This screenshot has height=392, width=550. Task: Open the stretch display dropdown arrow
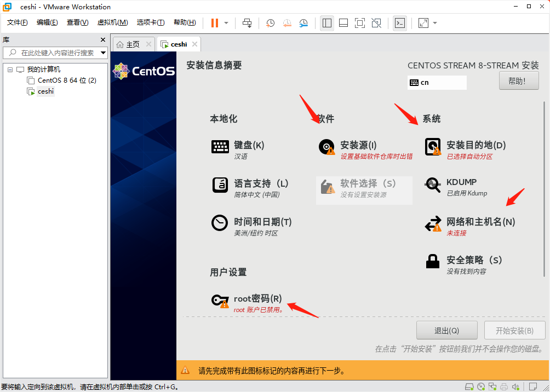pos(435,23)
